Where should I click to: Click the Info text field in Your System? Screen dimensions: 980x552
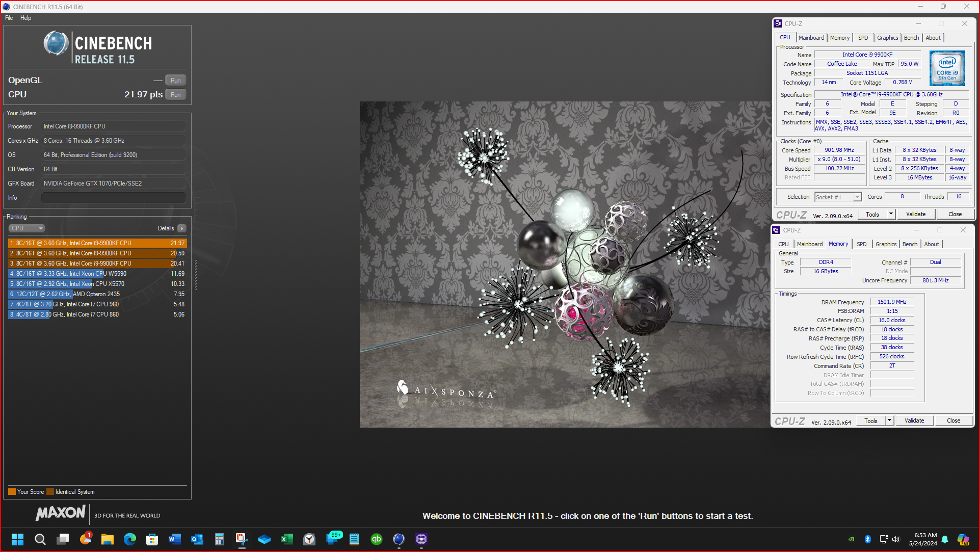[x=114, y=198]
